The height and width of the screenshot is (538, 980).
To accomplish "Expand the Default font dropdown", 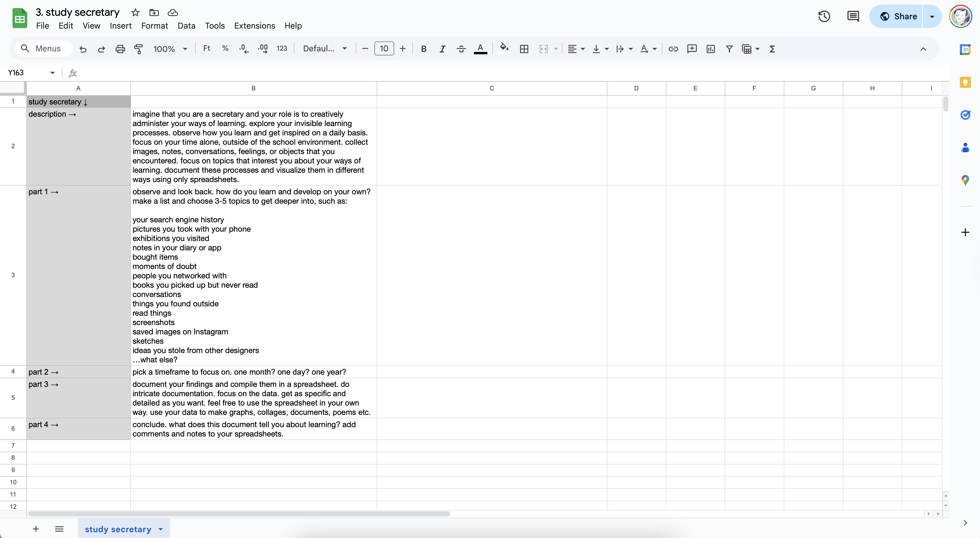I will tap(324, 49).
